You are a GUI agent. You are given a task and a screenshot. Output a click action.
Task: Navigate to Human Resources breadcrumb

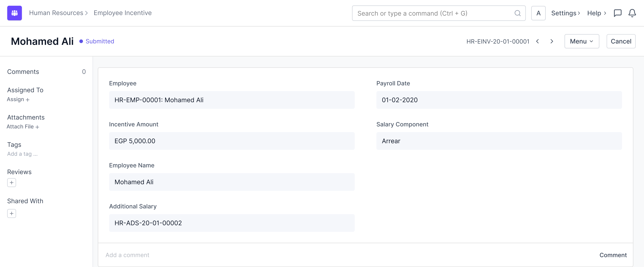tap(56, 13)
